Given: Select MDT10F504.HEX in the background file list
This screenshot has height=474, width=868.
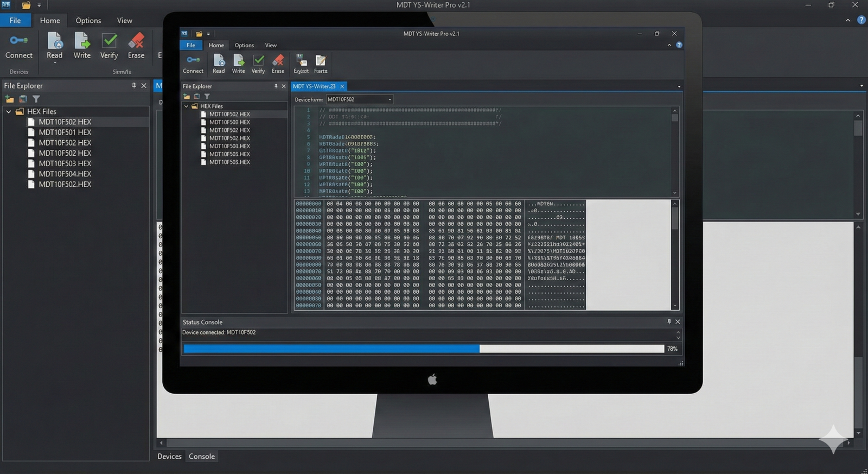Looking at the screenshot, I should [65, 174].
